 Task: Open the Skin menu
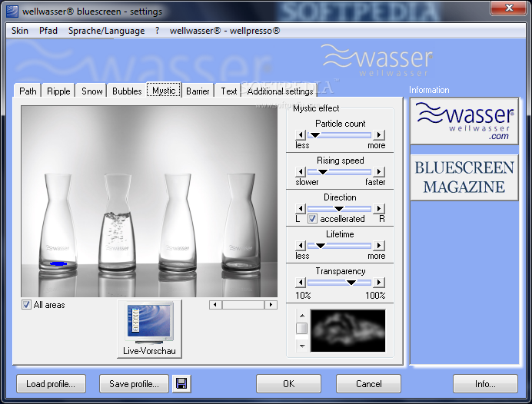(20, 31)
